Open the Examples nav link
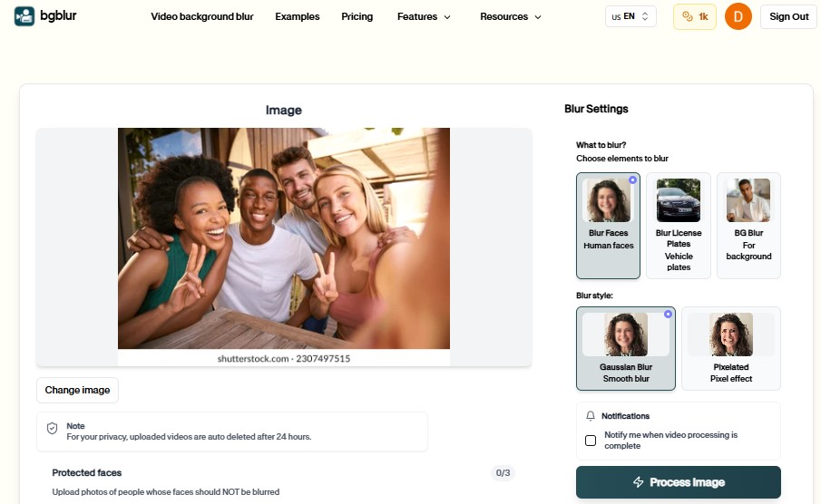 pyautogui.click(x=298, y=16)
